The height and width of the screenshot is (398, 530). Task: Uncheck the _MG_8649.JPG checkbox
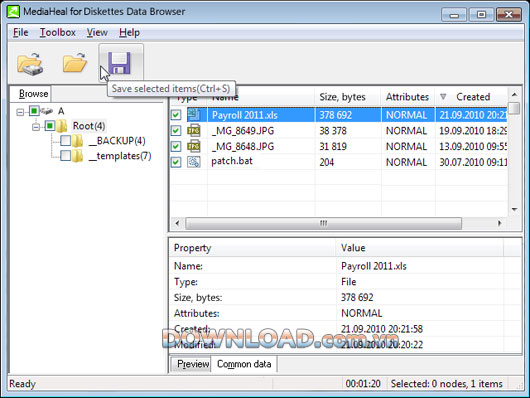click(x=176, y=131)
